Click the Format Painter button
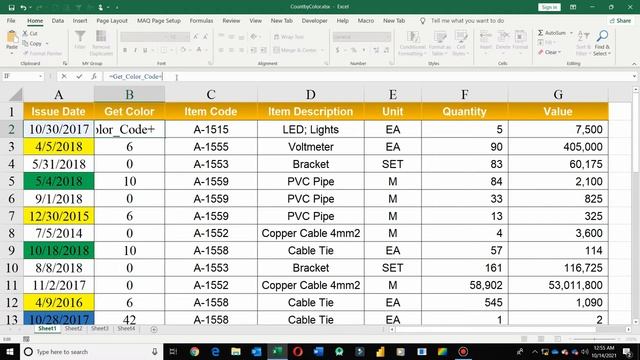Screen dimensions: 640x360 coord(42,53)
